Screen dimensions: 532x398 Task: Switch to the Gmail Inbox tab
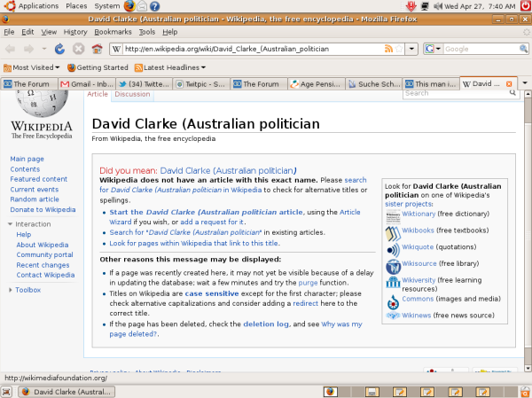[x=87, y=84]
